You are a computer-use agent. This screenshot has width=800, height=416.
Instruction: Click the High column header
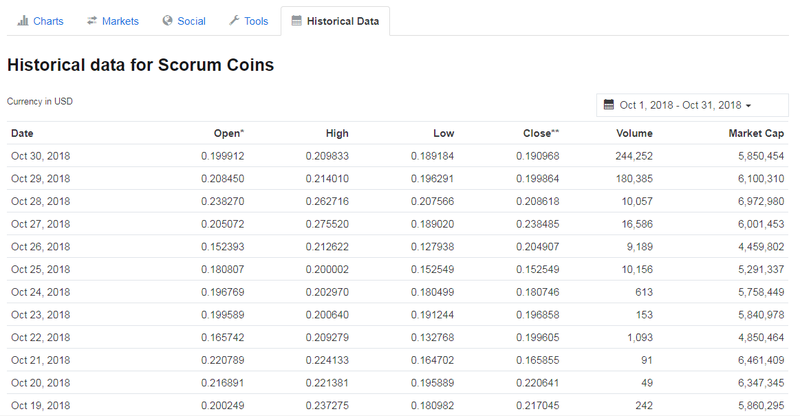click(x=337, y=133)
